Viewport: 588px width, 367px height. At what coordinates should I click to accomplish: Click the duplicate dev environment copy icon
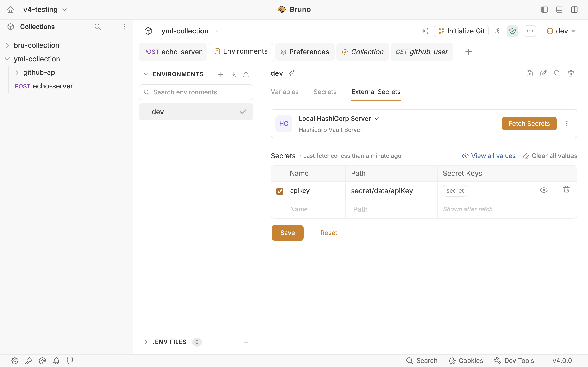point(557,73)
